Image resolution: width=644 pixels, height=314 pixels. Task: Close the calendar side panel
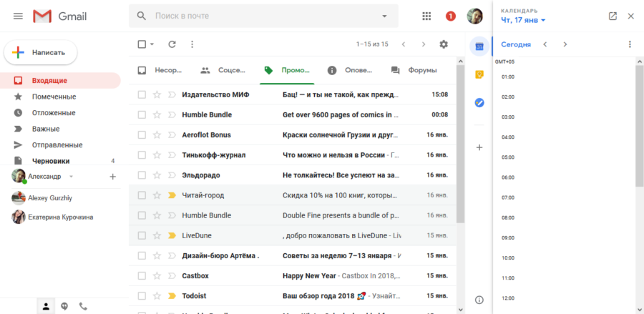631,16
